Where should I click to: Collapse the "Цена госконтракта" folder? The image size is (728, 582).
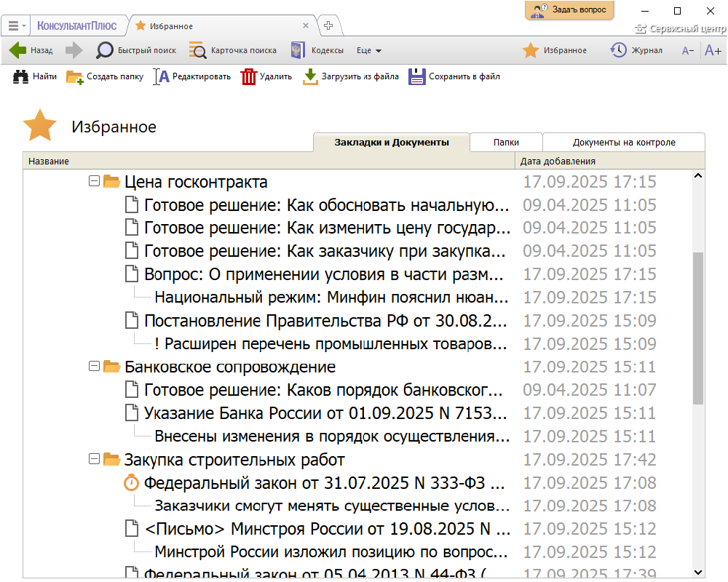point(93,181)
